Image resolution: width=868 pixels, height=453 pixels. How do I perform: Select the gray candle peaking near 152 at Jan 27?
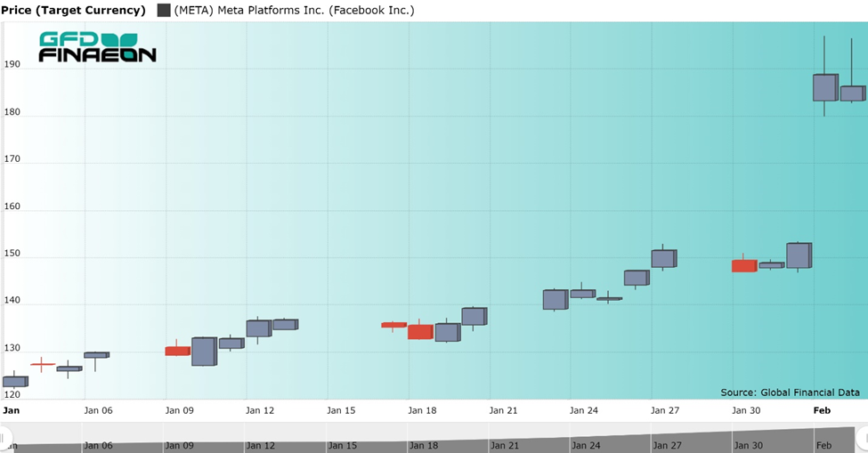click(664, 258)
